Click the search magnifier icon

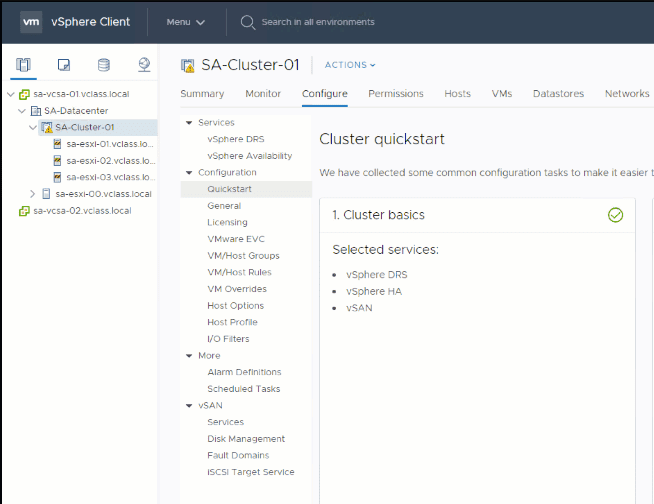247,22
